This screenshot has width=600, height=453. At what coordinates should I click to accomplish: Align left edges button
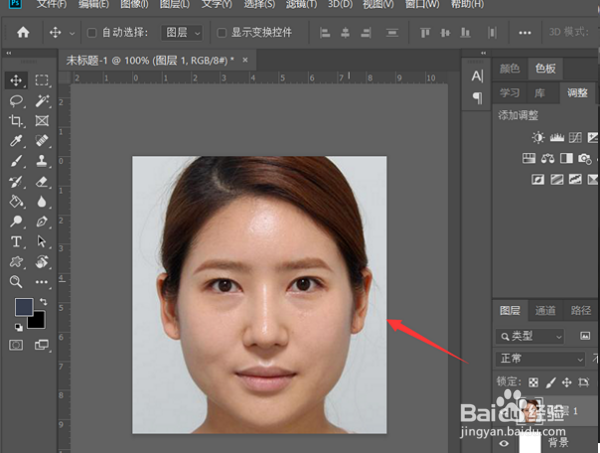325,33
